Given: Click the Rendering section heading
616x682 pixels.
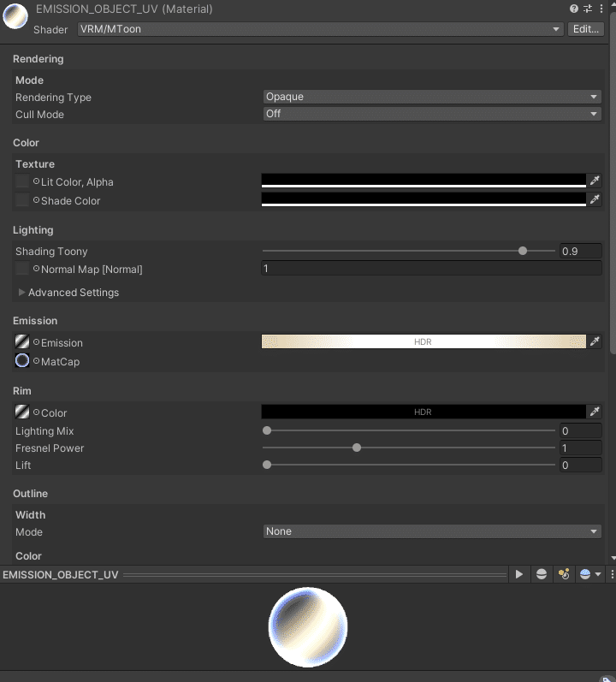Looking at the screenshot, I should point(38,59).
